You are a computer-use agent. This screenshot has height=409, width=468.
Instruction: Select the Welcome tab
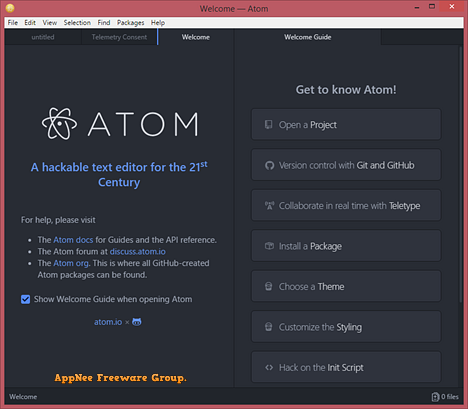[x=196, y=37]
